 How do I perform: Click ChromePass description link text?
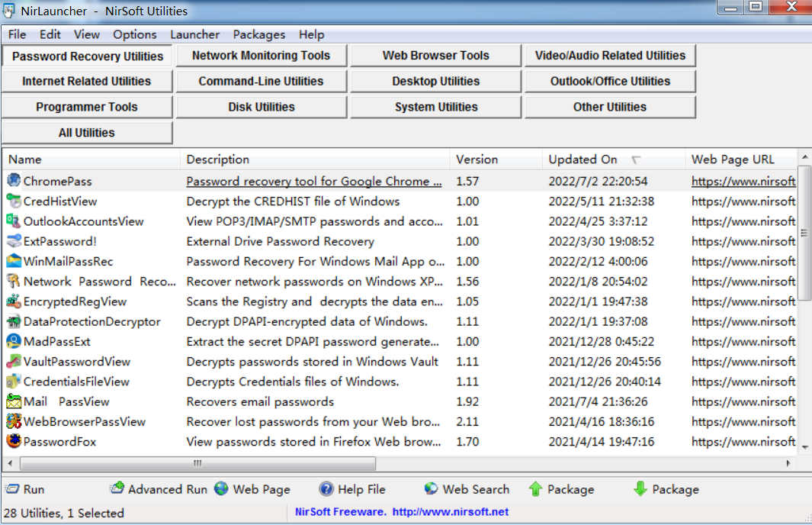click(x=314, y=182)
